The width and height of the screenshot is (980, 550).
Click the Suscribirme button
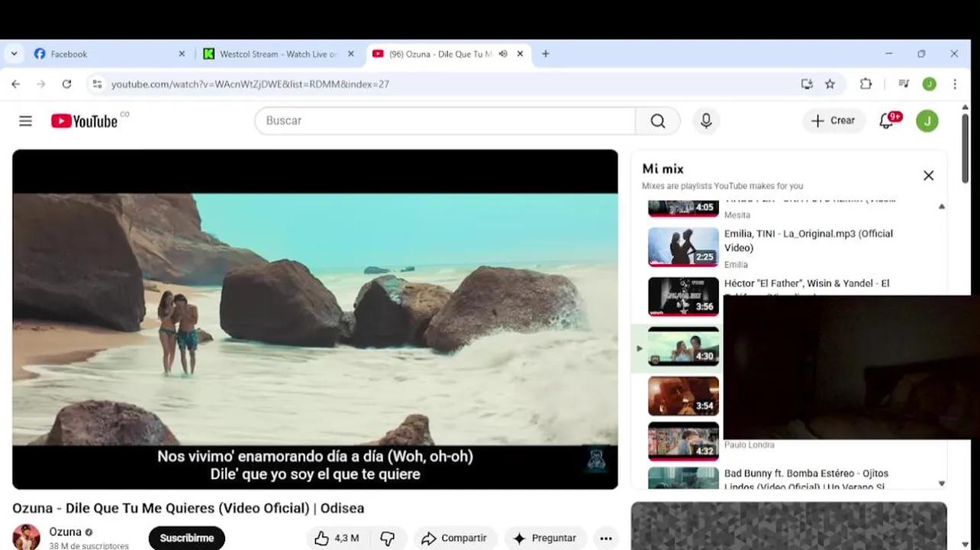coord(187,538)
